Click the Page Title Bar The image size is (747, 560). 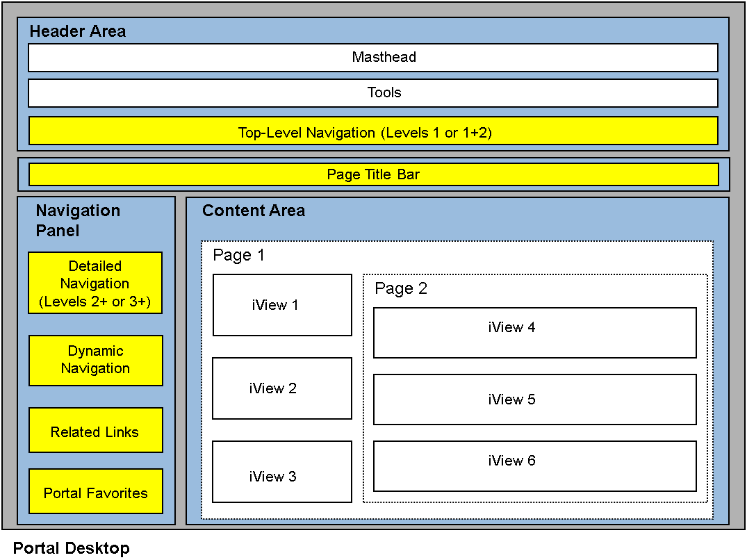pos(373,174)
